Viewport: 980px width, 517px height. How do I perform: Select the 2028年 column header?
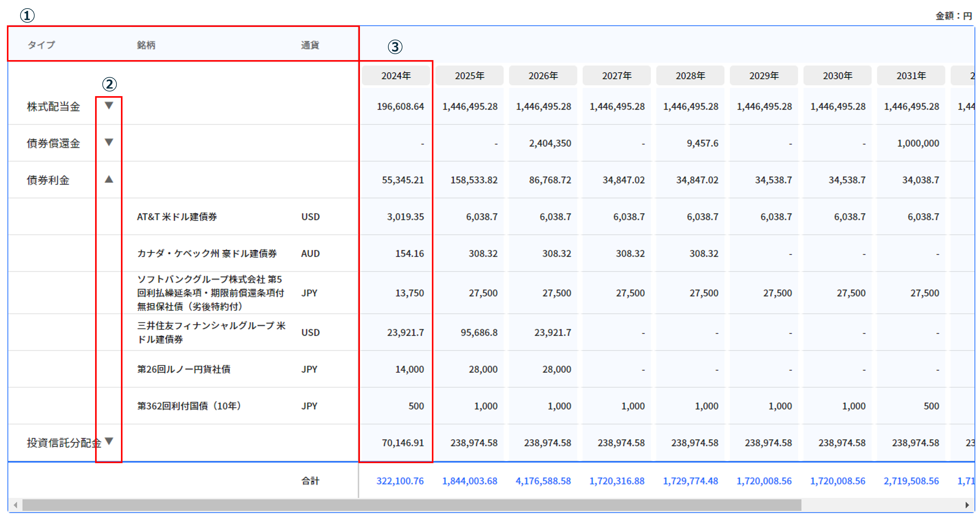[x=690, y=76]
